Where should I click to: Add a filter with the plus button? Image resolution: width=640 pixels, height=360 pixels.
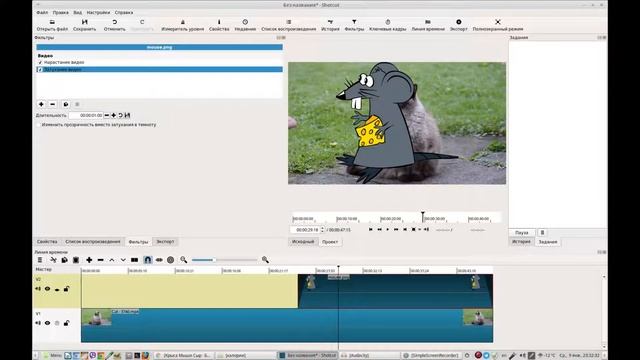coord(41,104)
